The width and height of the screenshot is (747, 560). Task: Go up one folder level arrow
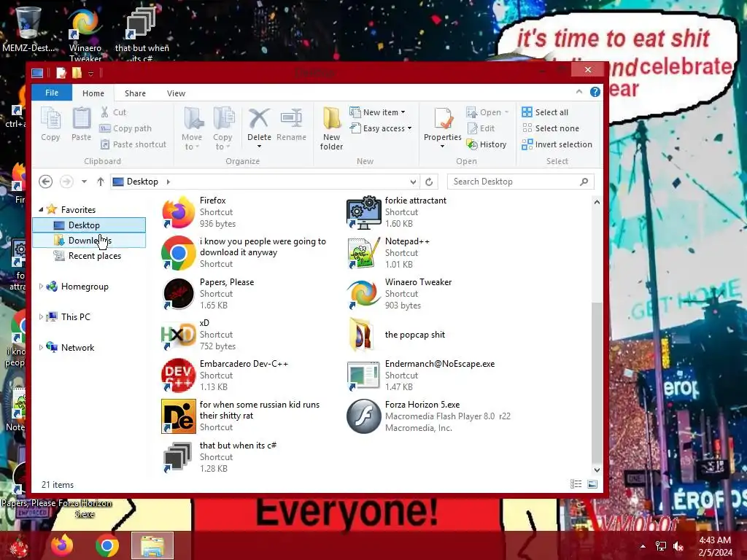click(100, 182)
